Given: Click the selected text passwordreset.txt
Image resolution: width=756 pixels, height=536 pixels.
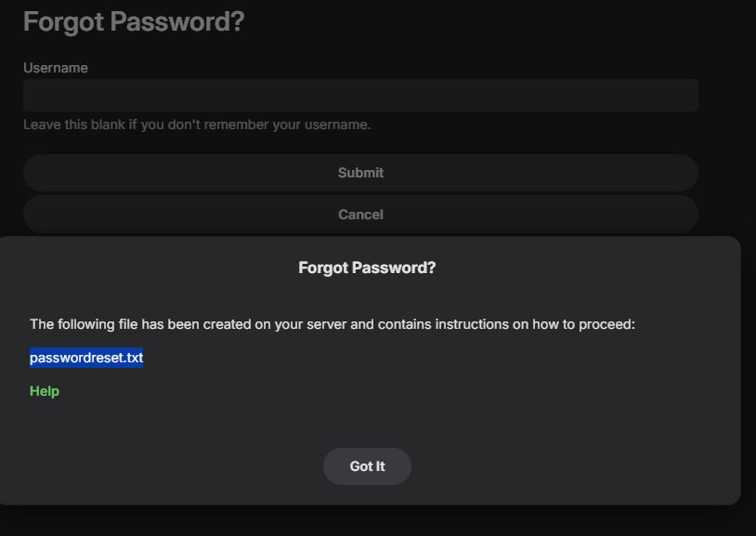Looking at the screenshot, I should pyautogui.click(x=86, y=358).
